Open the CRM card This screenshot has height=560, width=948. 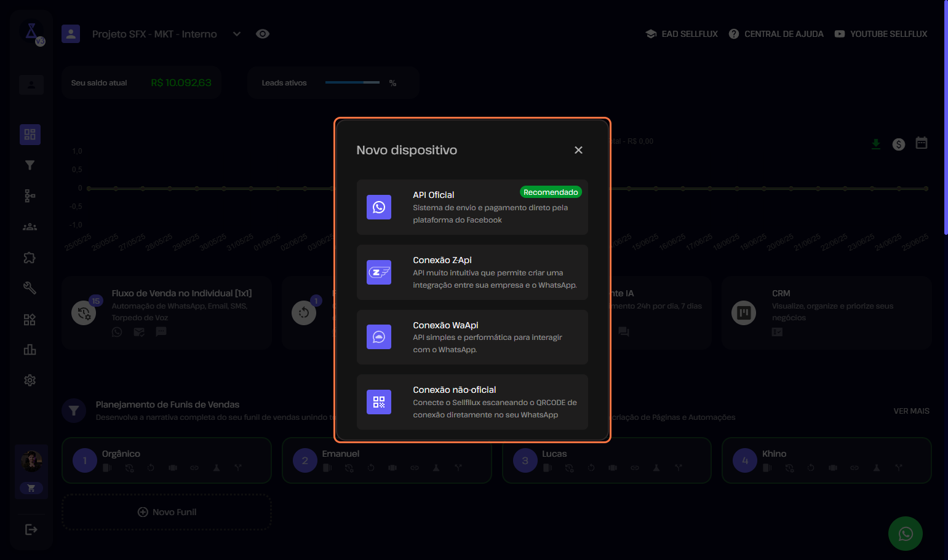point(827,314)
